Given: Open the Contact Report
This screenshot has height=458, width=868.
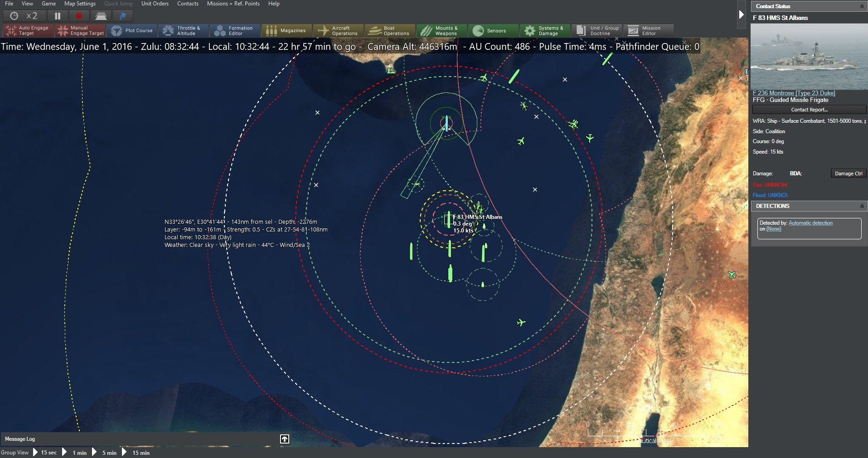Looking at the screenshot, I should tap(809, 109).
